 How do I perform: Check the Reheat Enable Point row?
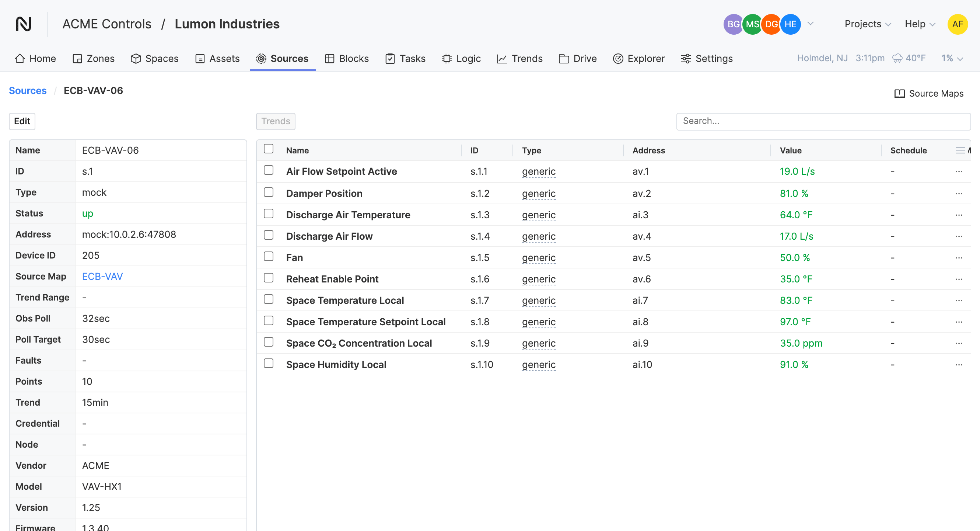269,278
